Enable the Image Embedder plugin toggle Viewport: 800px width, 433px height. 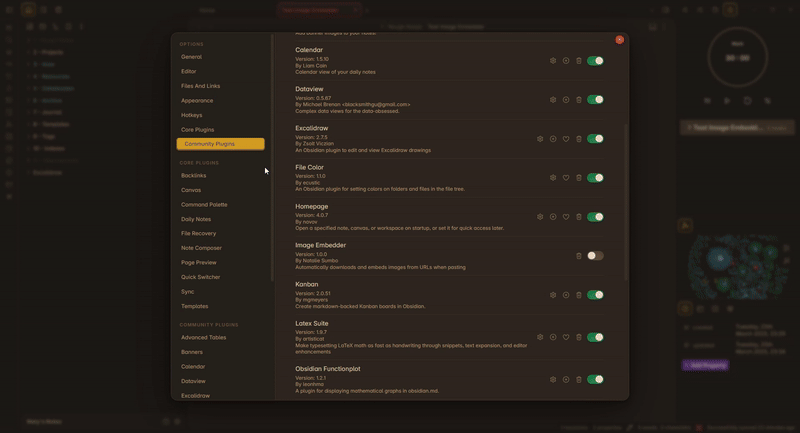(x=595, y=256)
